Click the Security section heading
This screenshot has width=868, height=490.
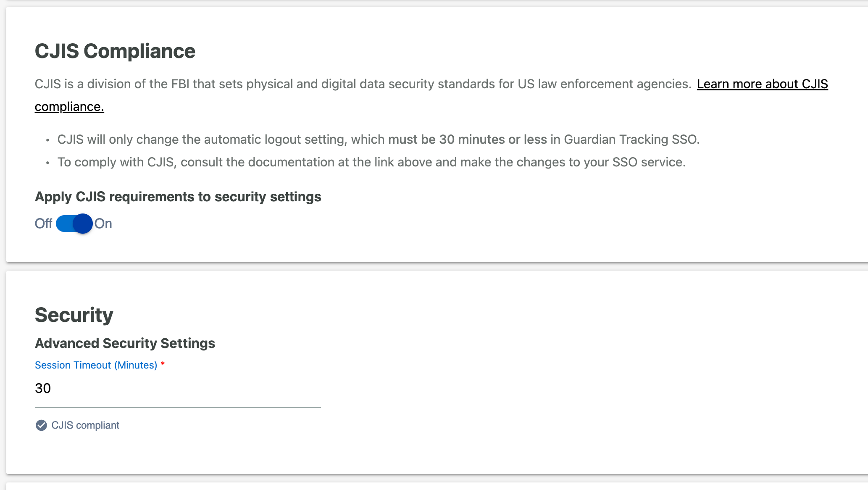[74, 315]
